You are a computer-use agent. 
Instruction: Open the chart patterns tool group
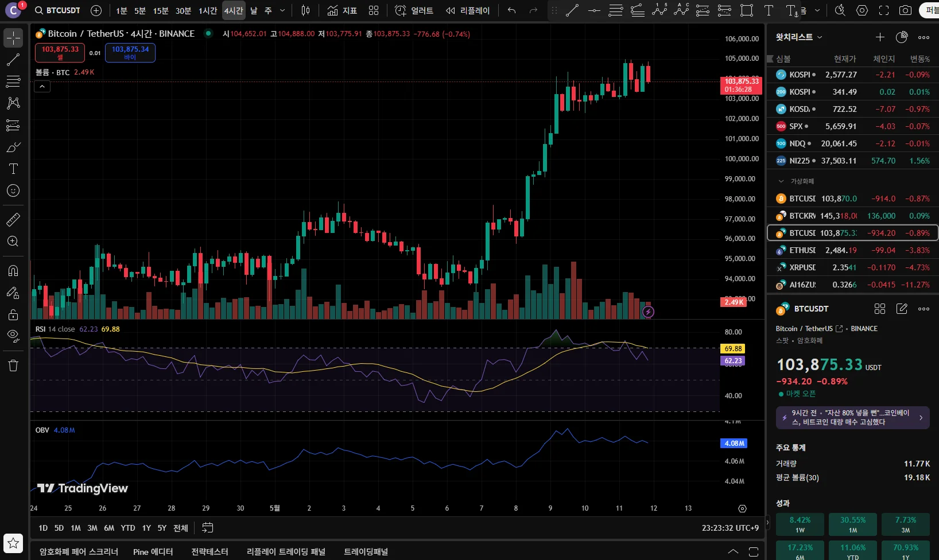pos(13,103)
